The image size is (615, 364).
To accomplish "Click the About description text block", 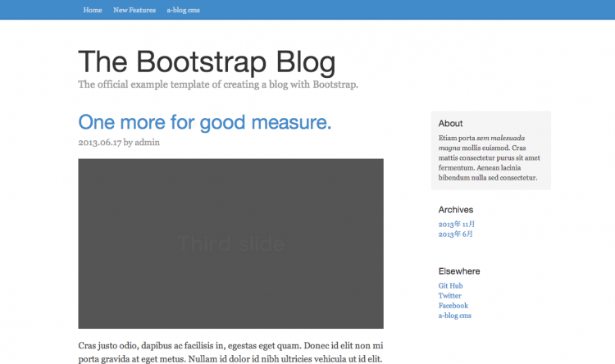I will pyautogui.click(x=490, y=157).
